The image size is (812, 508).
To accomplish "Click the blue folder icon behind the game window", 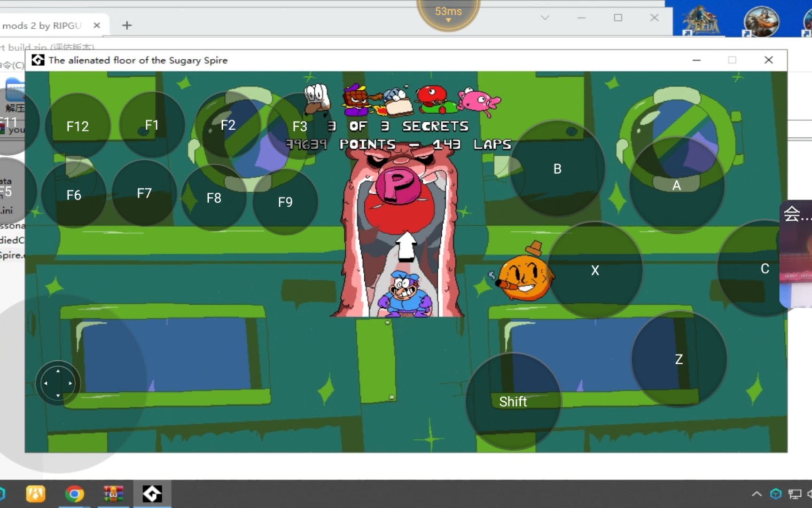I will pos(15,89).
